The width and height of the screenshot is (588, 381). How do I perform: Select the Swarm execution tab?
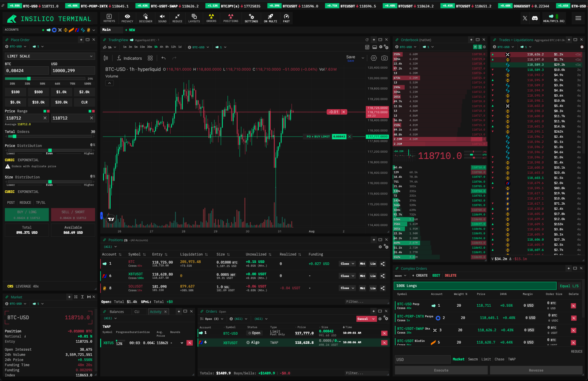473,359
